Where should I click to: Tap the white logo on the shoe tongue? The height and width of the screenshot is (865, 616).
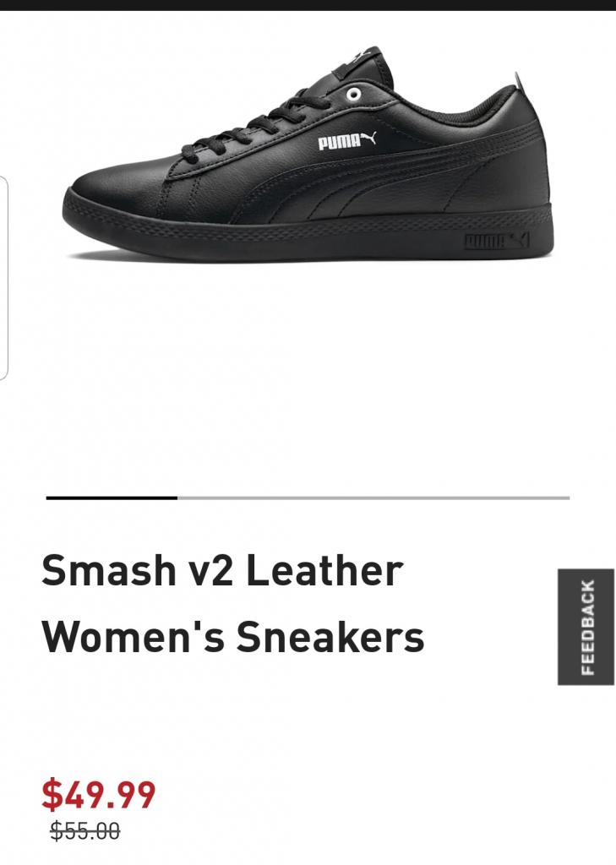point(355,57)
